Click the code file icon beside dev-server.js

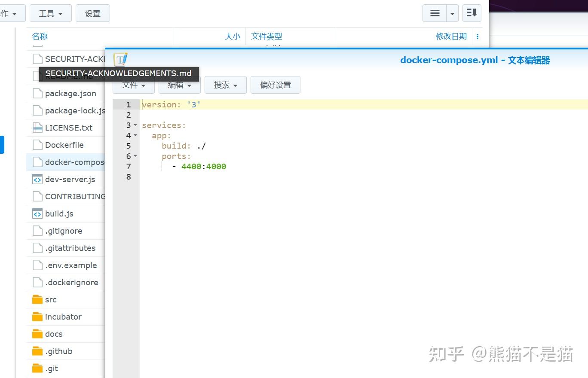37,179
